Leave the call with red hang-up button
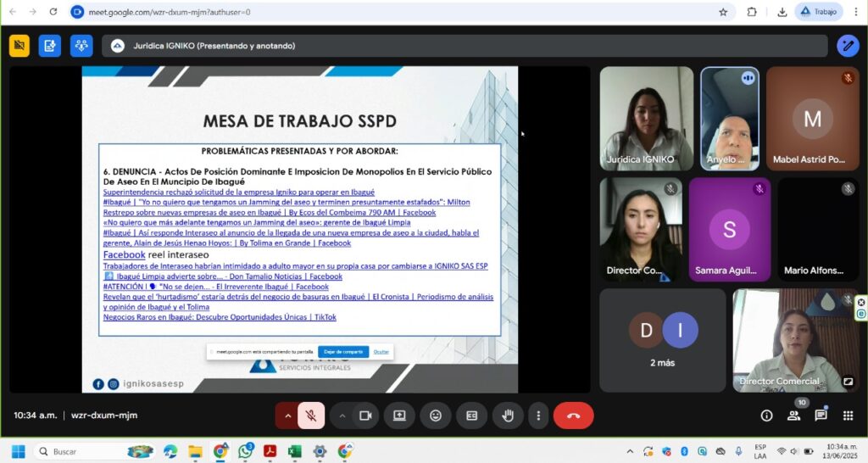Viewport: 868px width, 463px height. (573, 416)
